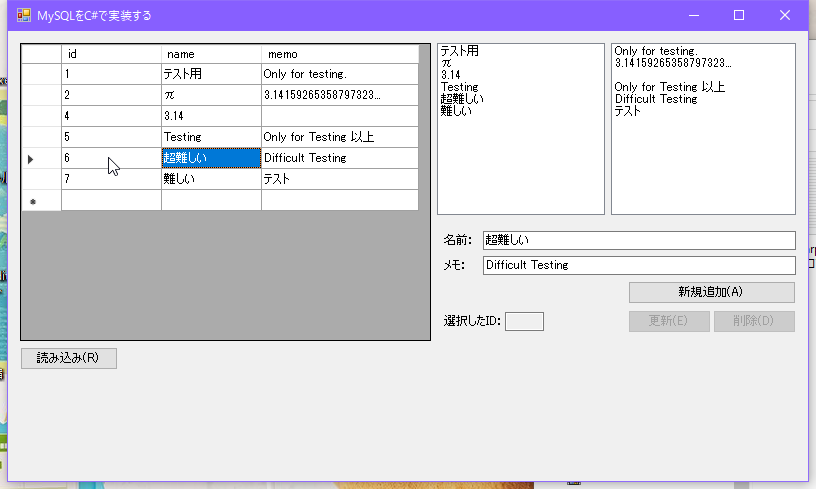This screenshot has height=489, width=816.
Task: Sort by the memo column header
Action: coord(340,54)
